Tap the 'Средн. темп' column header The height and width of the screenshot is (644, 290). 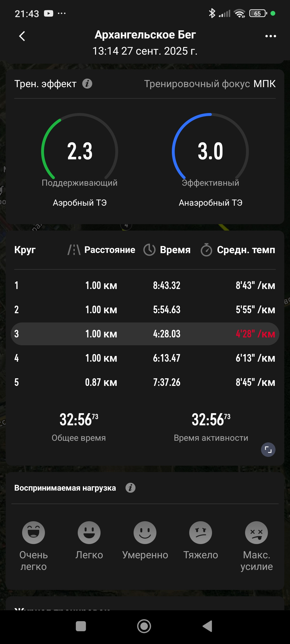238,250
